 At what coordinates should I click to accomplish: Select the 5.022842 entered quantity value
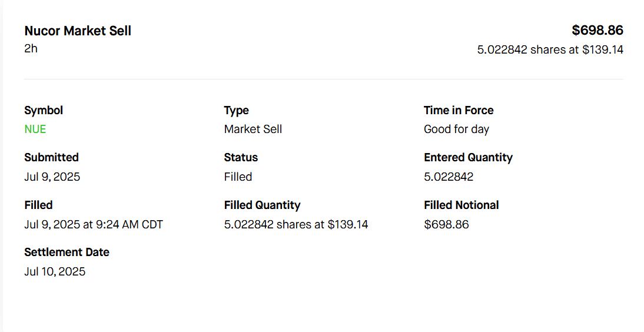click(449, 177)
